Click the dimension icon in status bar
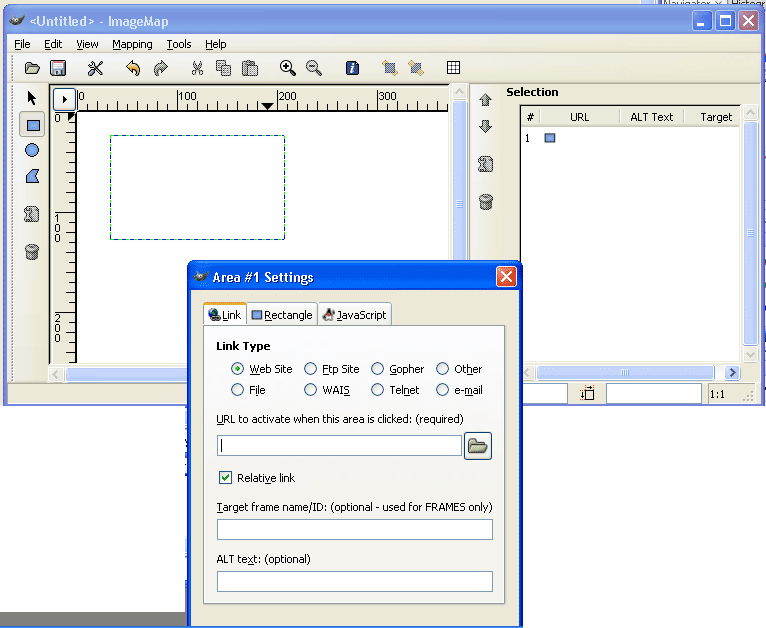 tap(587, 393)
